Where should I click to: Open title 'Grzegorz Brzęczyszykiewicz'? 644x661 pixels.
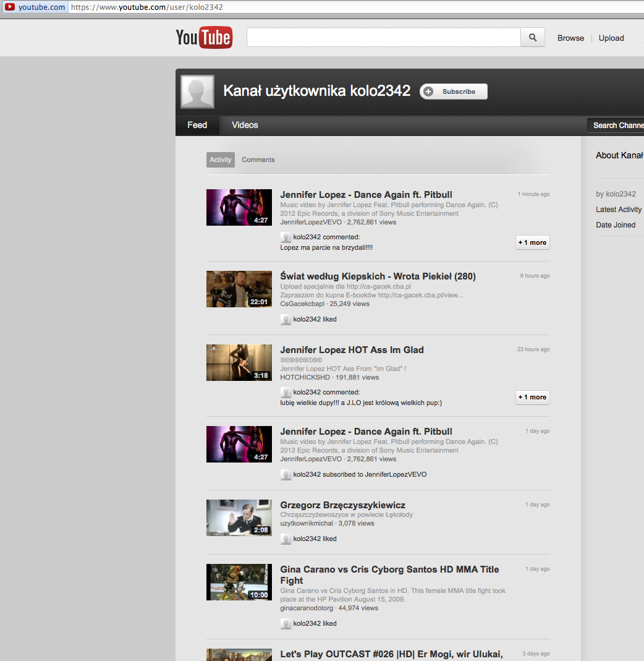[342, 505]
